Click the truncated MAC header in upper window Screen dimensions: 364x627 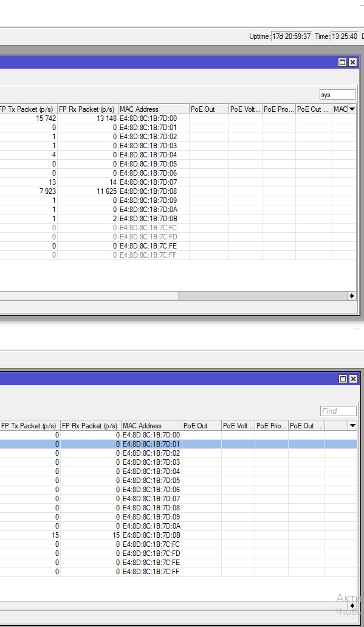tap(340, 109)
